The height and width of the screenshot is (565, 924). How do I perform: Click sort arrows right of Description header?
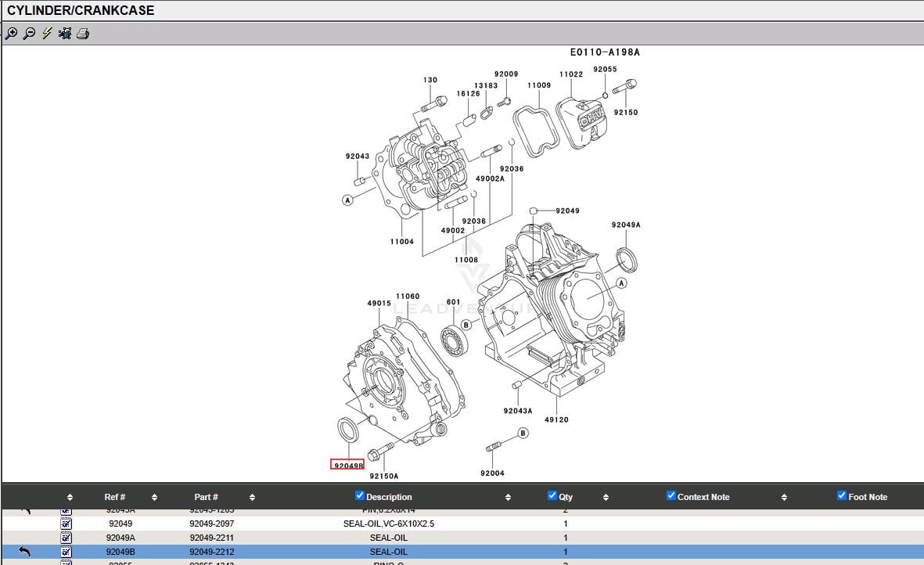tap(508, 497)
